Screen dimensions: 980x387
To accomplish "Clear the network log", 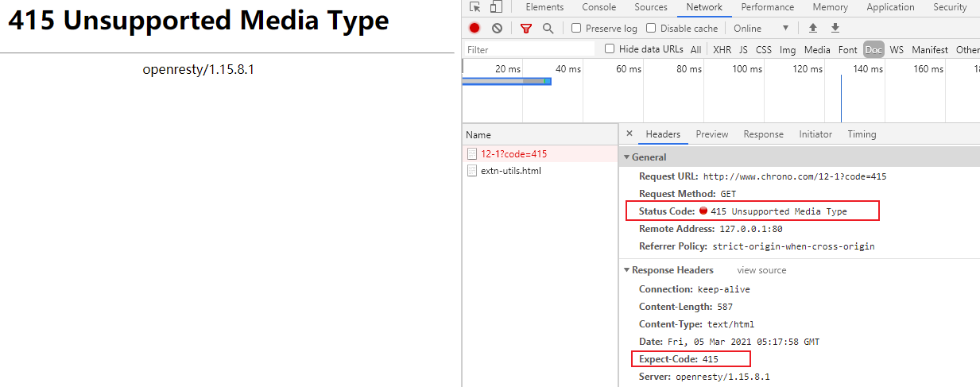I will coord(497,29).
